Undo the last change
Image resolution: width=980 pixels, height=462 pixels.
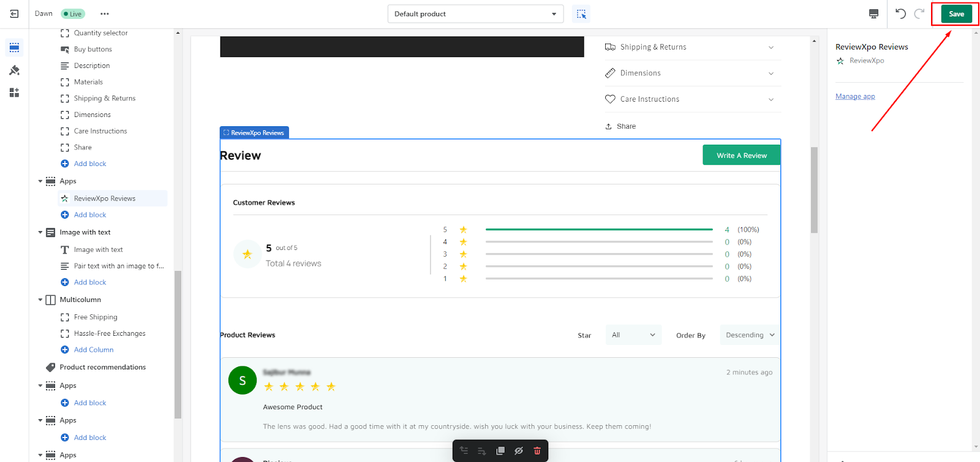pyautogui.click(x=900, y=13)
